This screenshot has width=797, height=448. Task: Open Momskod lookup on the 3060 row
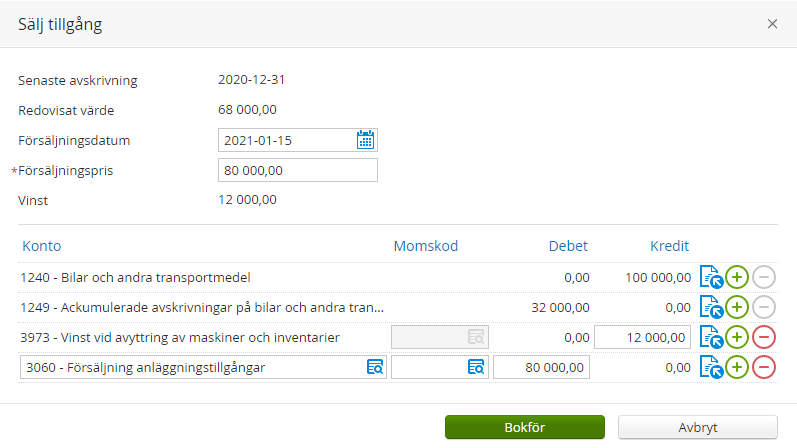point(476,368)
